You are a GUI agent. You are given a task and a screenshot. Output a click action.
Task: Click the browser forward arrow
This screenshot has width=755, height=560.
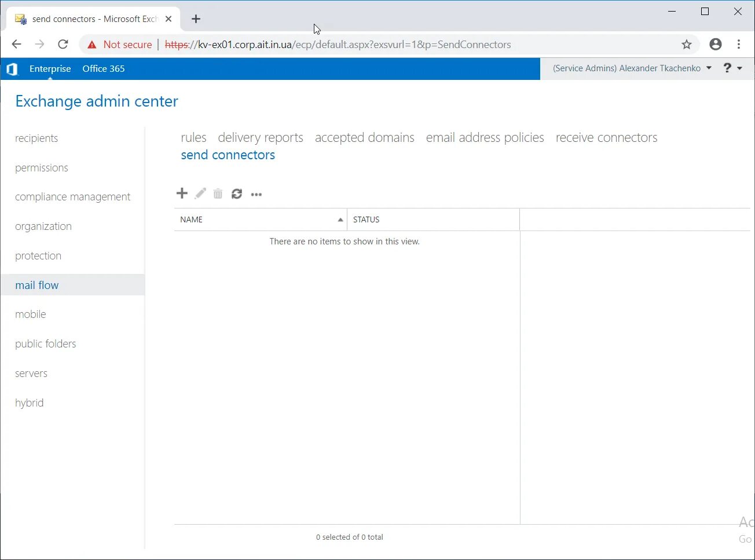pos(39,44)
